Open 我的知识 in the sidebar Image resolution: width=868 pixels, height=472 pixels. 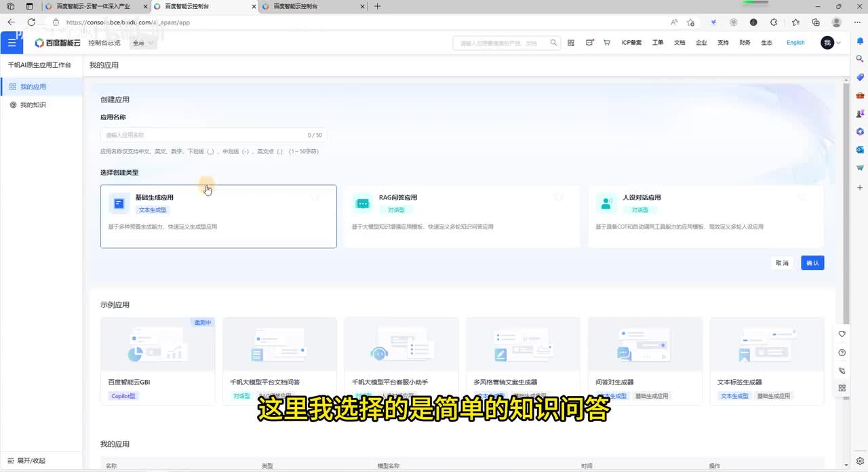pos(33,105)
